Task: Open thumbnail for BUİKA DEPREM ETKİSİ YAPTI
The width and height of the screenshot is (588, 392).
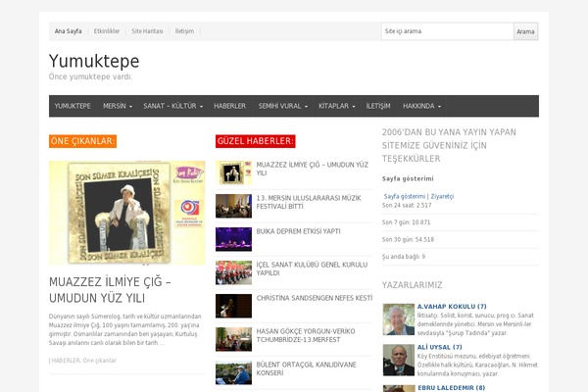Action: tap(233, 239)
